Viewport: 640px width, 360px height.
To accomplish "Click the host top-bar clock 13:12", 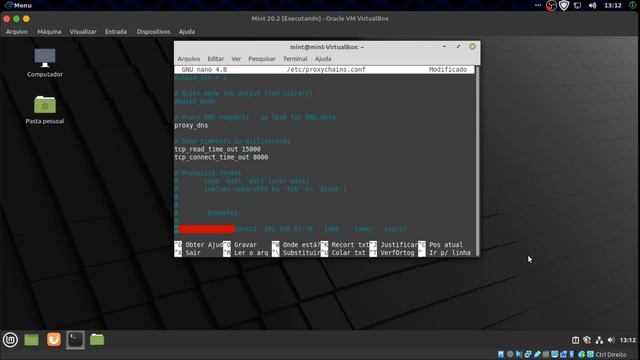I will (x=613, y=5).
